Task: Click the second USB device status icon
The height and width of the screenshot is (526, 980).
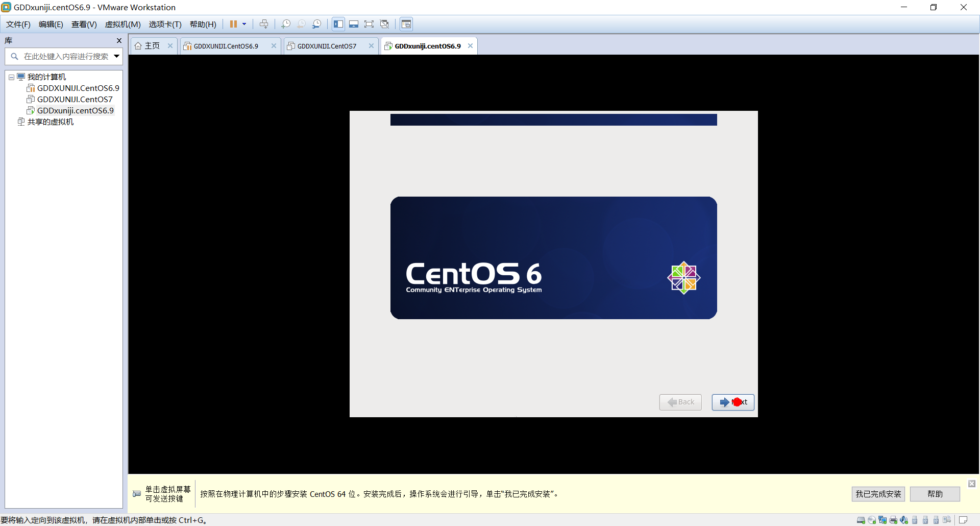Action: tap(925, 520)
